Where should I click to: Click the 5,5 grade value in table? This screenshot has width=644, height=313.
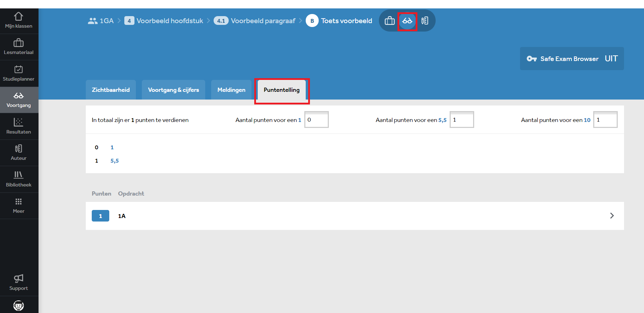(x=115, y=161)
